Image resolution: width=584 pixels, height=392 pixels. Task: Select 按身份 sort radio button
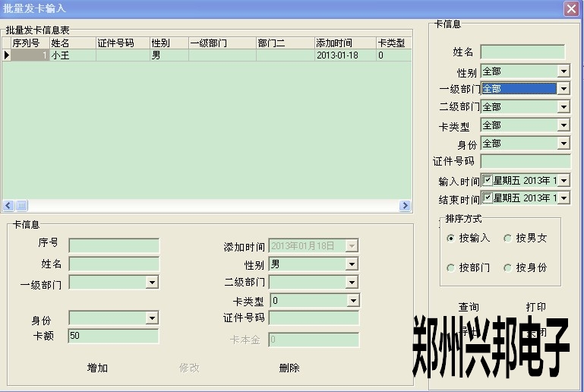click(x=507, y=267)
